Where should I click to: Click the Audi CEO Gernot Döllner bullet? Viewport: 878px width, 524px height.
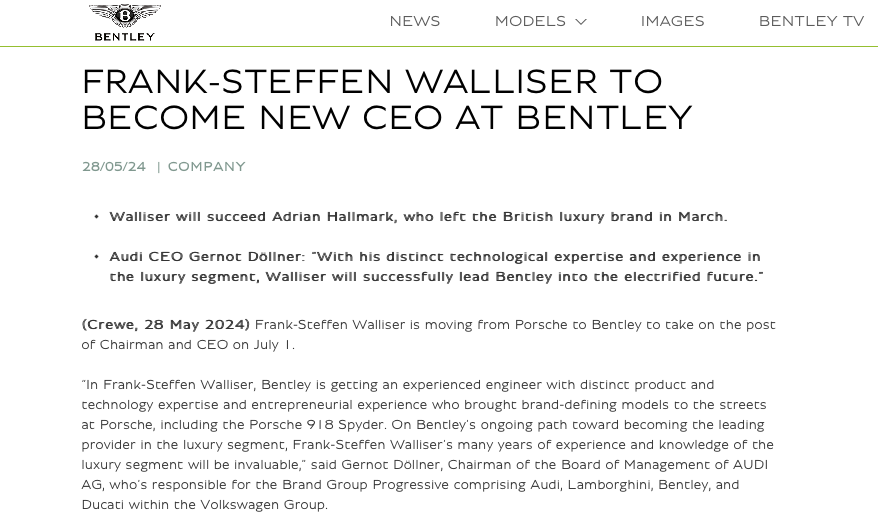coord(435,267)
